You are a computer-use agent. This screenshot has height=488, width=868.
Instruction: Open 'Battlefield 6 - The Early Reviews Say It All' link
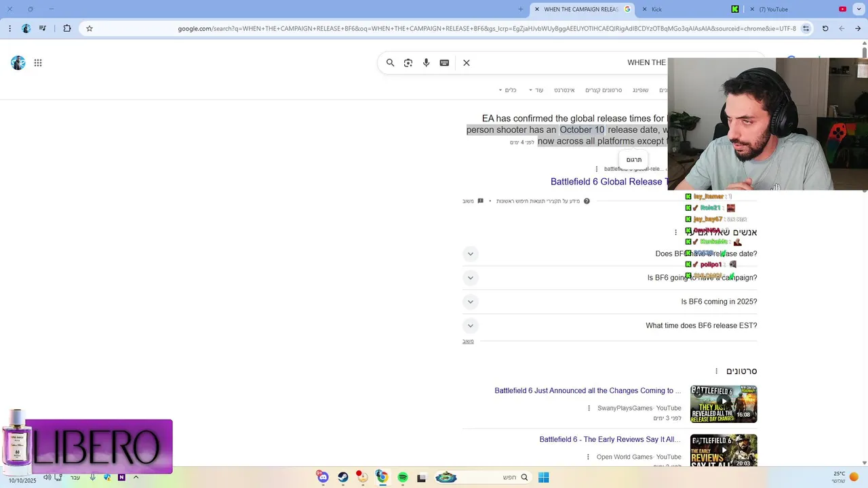[x=610, y=440]
